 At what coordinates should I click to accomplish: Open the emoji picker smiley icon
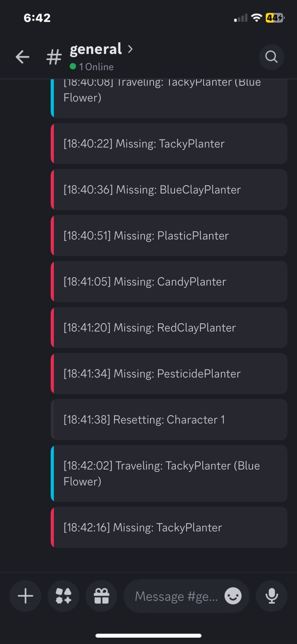point(233,596)
